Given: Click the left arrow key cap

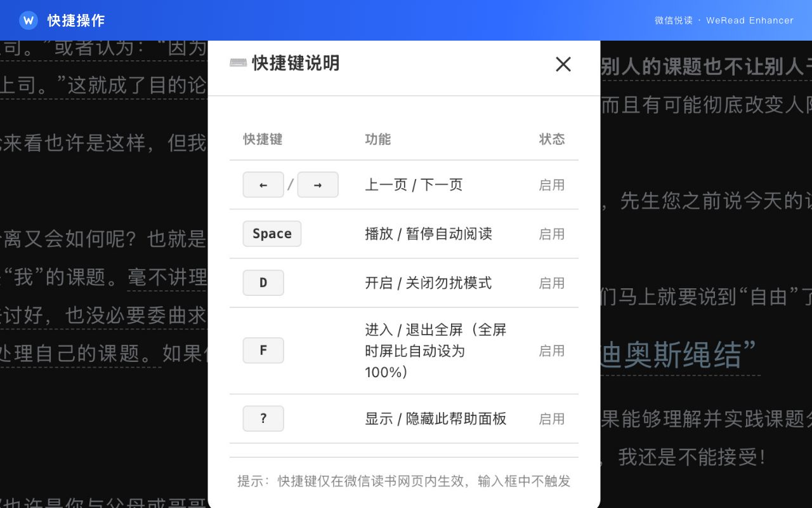Looking at the screenshot, I should pyautogui.click(x=263, y=185).
